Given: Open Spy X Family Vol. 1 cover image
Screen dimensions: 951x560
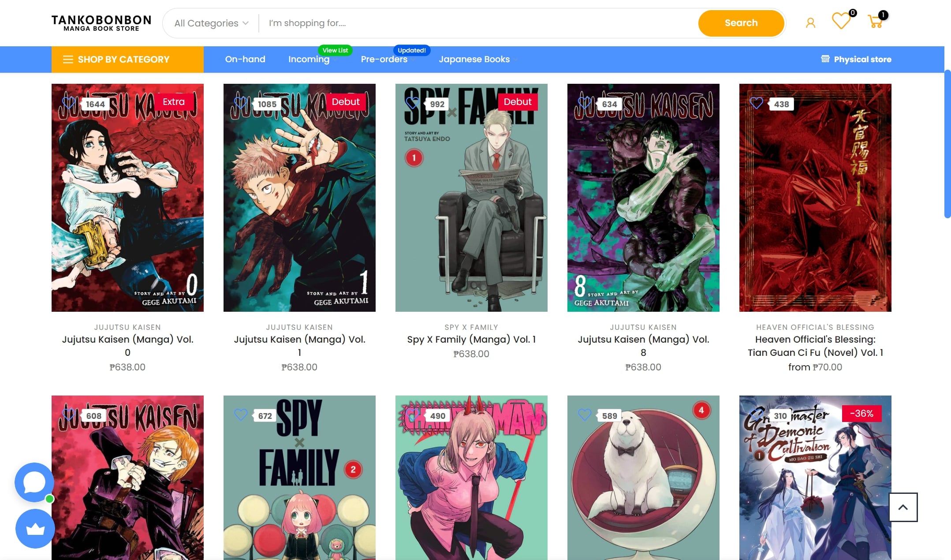Looking at the screenshot, I should [471, 198].
